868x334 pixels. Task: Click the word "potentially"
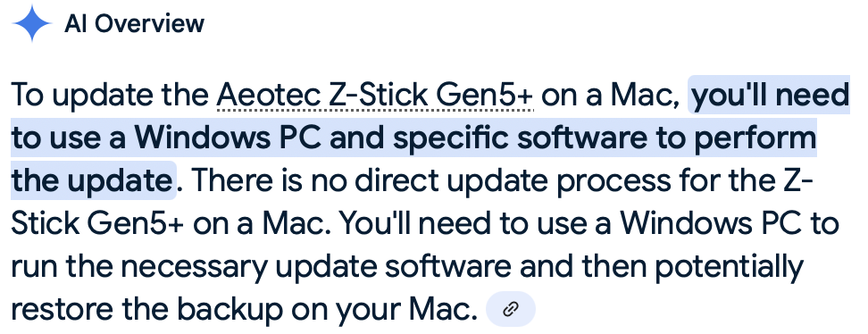click(729, 266)
